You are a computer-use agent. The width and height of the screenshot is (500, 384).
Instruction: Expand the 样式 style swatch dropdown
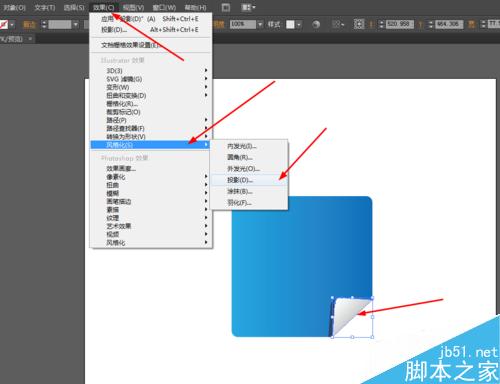[299, 24]
